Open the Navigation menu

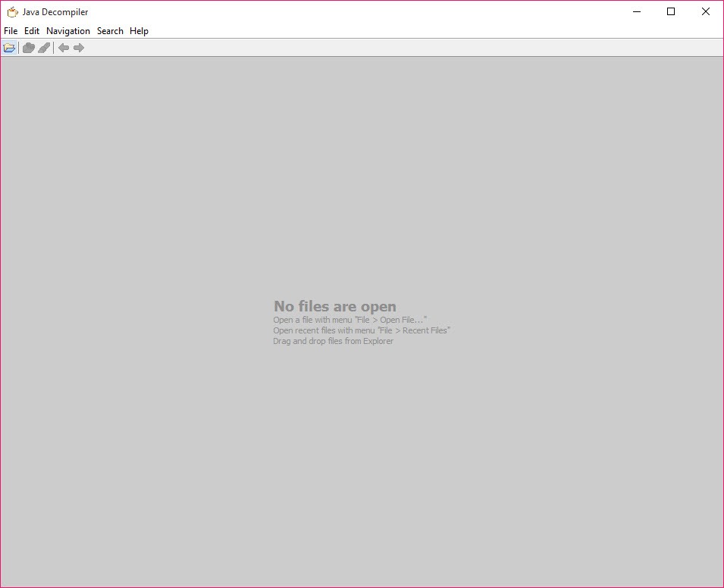(x=68, y=31)
